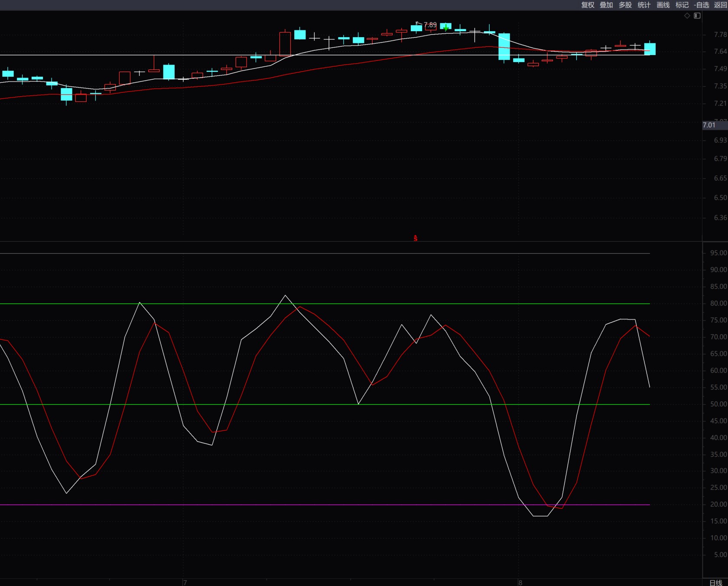This screenshot has height=586, width=728.
Task: Click the 6.79 price axis label
Action: 720,159
